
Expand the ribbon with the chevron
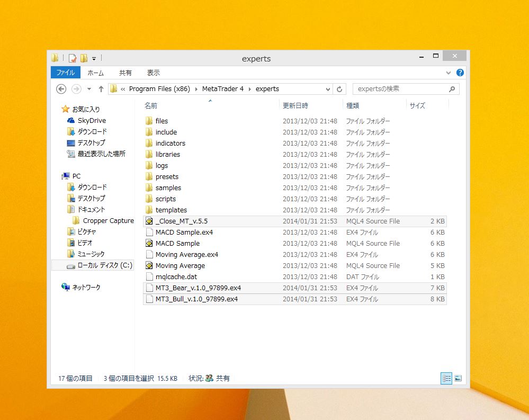tap(449, 73)
